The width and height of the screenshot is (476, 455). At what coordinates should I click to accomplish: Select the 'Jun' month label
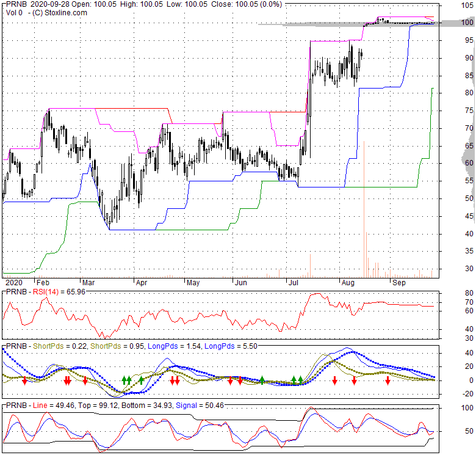click(240, 283)
